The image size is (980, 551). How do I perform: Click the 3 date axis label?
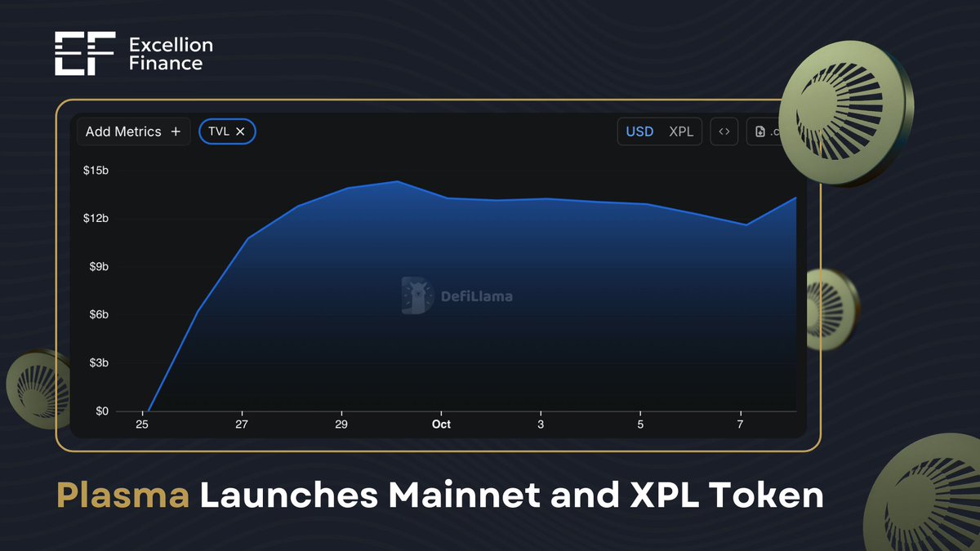coord(541,424)
